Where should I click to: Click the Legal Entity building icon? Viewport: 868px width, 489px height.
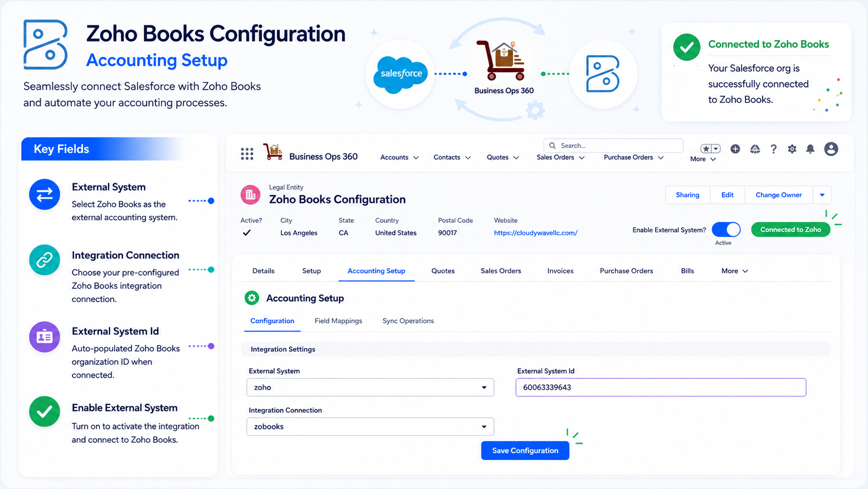click(x=250, y=195)
